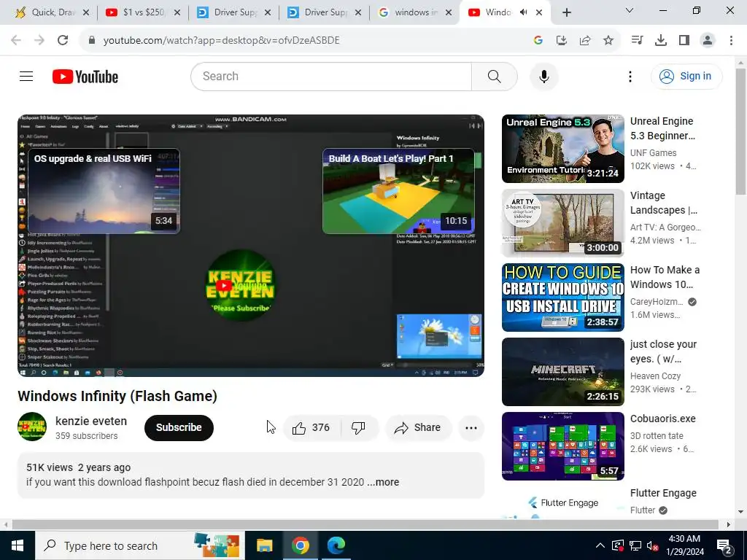The width and height of the screenshot is (747, 560).
Task: Open the notification center icon
Action: [x=724, y=546]
